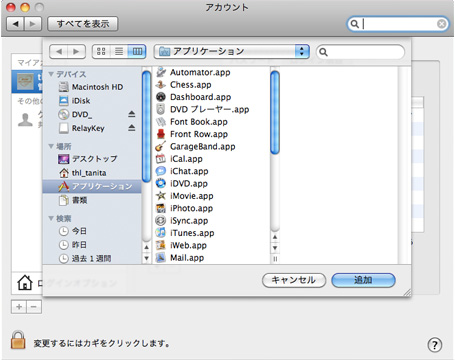This screenshot has width=455, height=360.
Task: Click the System Preferences search field
Action: (398, 24)
